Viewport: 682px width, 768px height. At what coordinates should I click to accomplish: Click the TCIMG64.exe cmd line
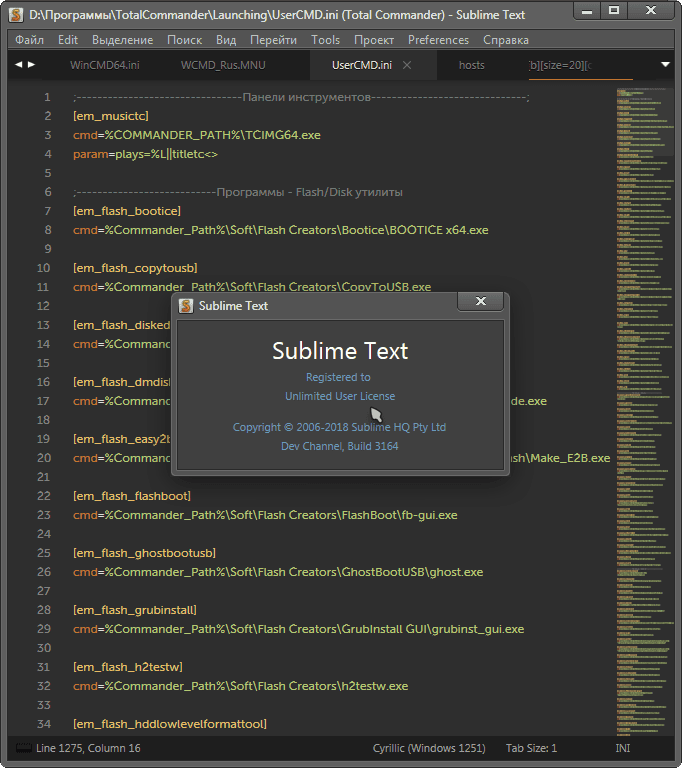(x=197, y=135)
